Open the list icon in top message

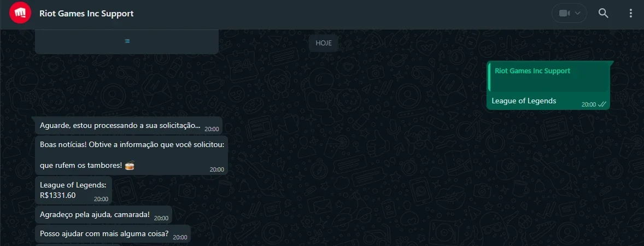tap(127, 41)
